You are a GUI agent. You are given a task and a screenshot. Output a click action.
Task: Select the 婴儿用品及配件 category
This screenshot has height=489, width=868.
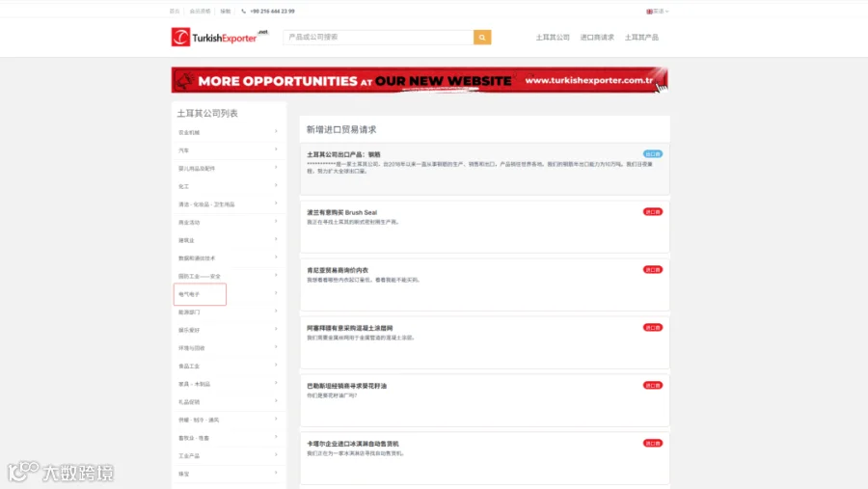197,169
